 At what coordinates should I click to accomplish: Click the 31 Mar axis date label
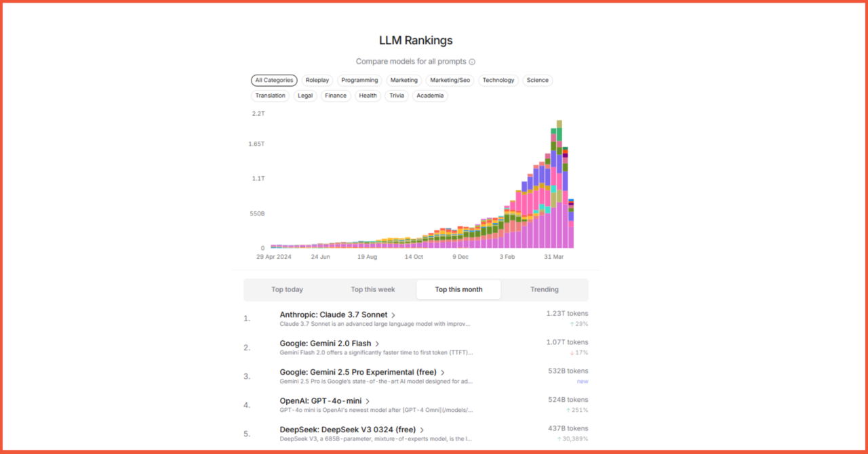coord(554,257)
